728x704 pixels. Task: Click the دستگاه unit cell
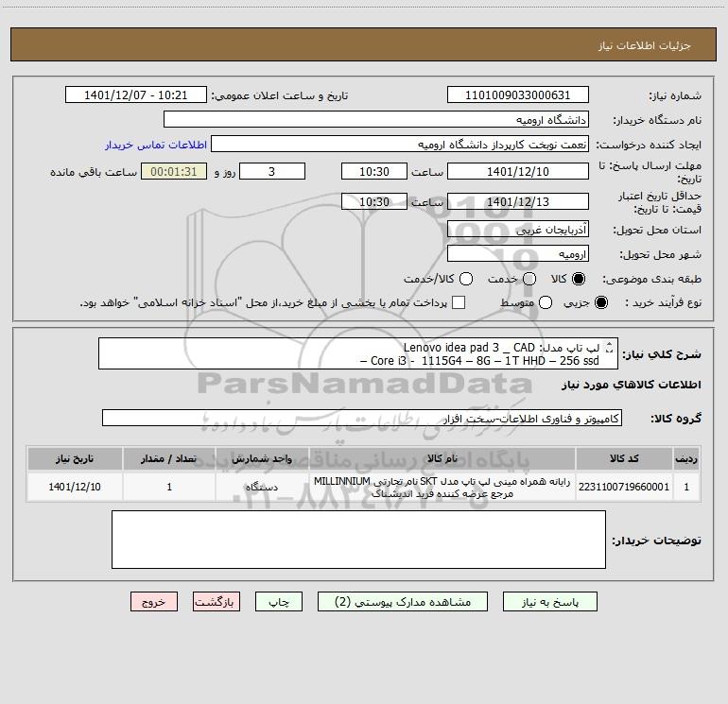click(262, 487)
